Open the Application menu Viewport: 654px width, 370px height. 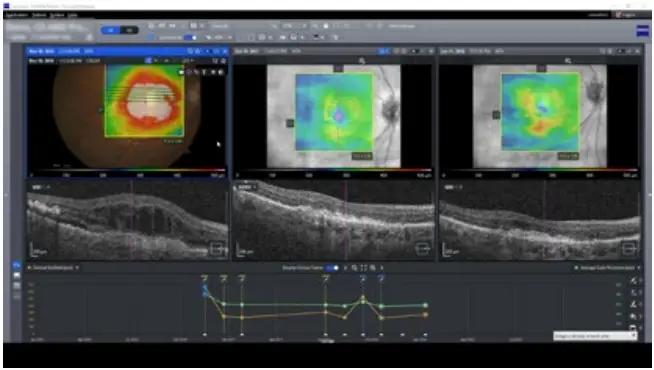[x=17, y=15]
